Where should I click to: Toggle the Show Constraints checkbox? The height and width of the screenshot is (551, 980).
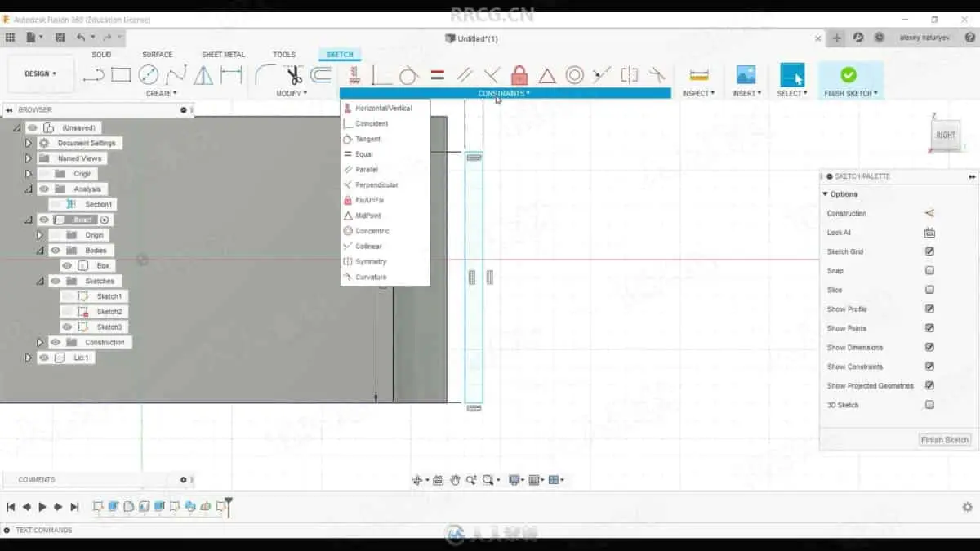pos(929,367)
